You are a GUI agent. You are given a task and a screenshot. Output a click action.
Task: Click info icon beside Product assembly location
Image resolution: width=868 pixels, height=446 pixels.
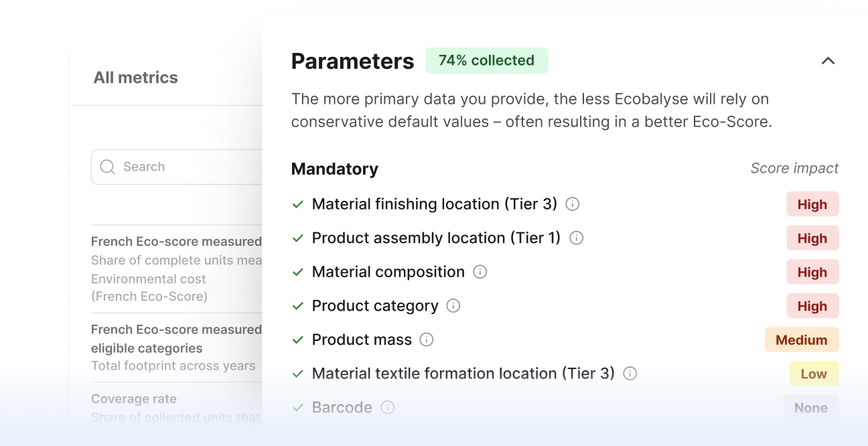(x=576, y=238)
